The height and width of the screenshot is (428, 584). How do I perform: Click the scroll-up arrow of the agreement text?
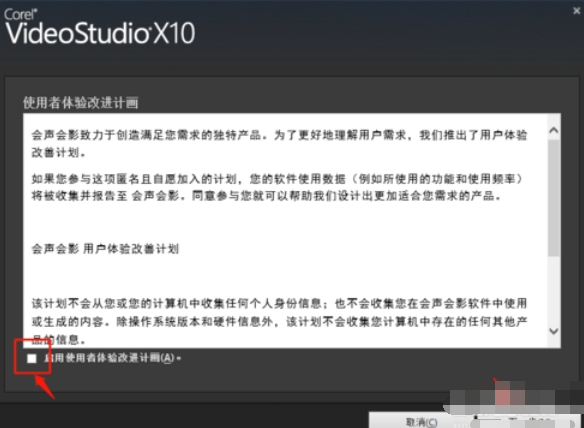554,130
